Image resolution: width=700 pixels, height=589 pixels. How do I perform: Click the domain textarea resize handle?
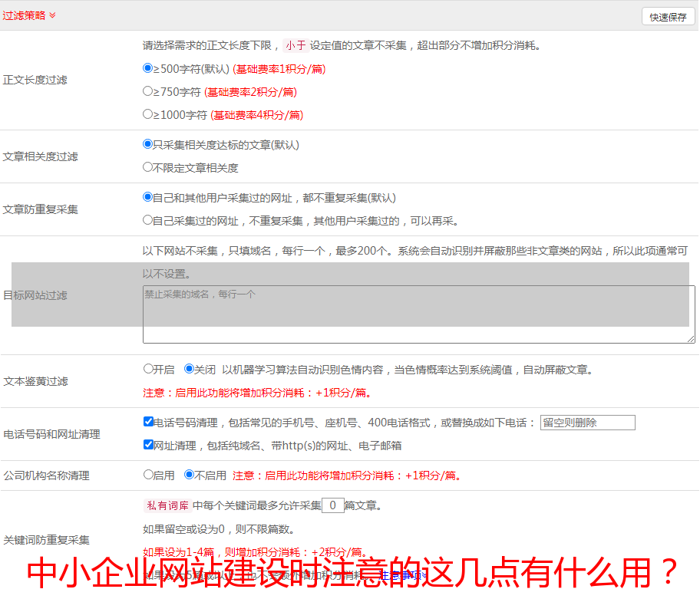691,339
